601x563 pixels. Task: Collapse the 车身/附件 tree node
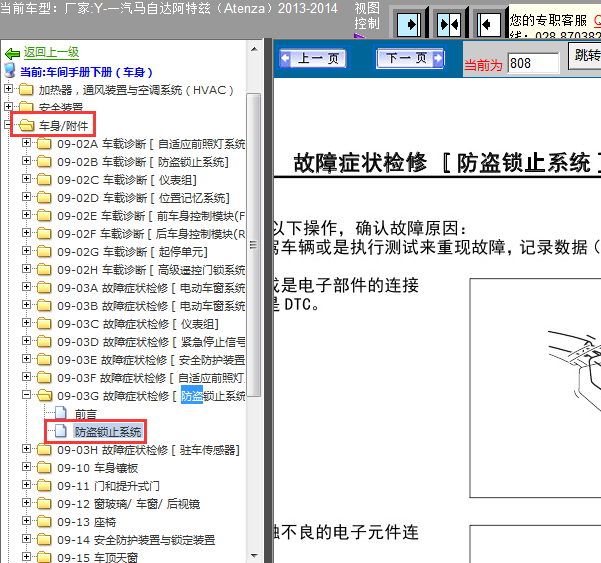(x=8, y=124)
